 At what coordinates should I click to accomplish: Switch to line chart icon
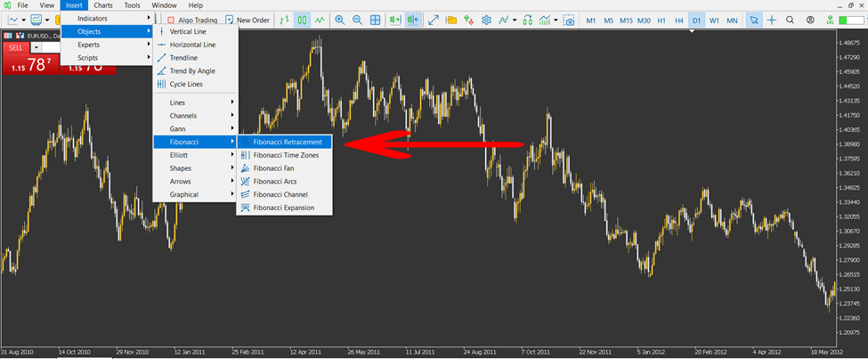[x=320, y=20]
